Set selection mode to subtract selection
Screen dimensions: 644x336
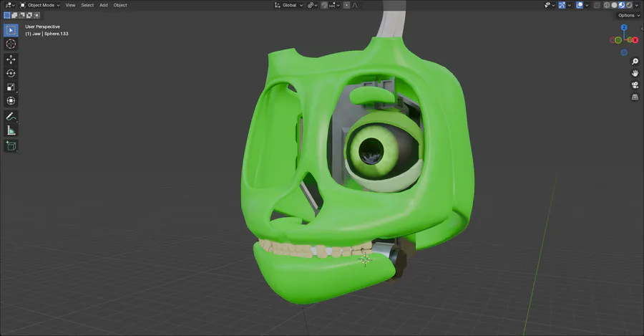point(21,15)
